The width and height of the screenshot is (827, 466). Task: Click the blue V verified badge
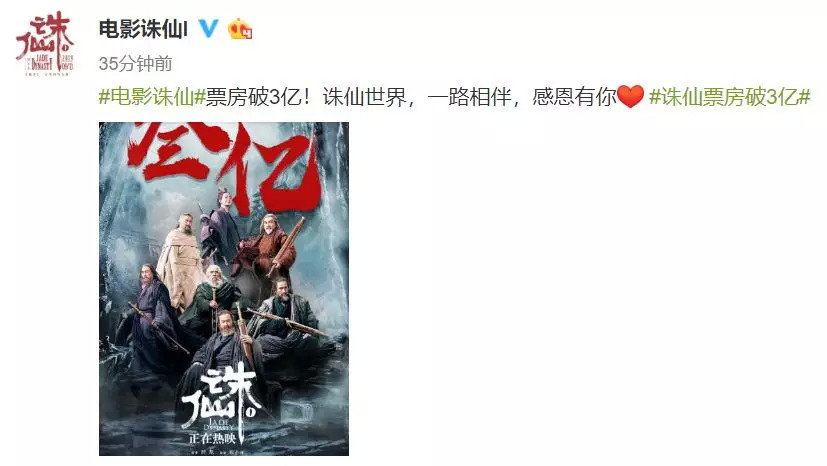tap(208, 28)
